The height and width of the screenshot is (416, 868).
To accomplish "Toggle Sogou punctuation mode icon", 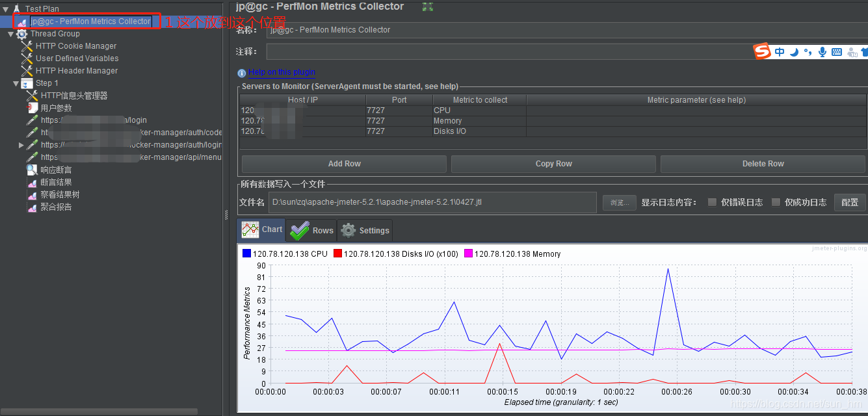I will click(x=808, y=52).
